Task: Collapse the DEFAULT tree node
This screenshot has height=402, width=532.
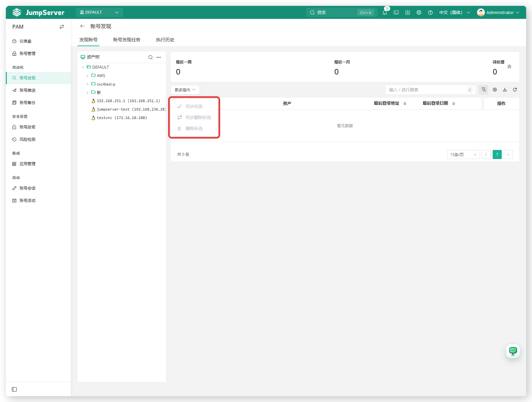Action: tap(83, 67)
